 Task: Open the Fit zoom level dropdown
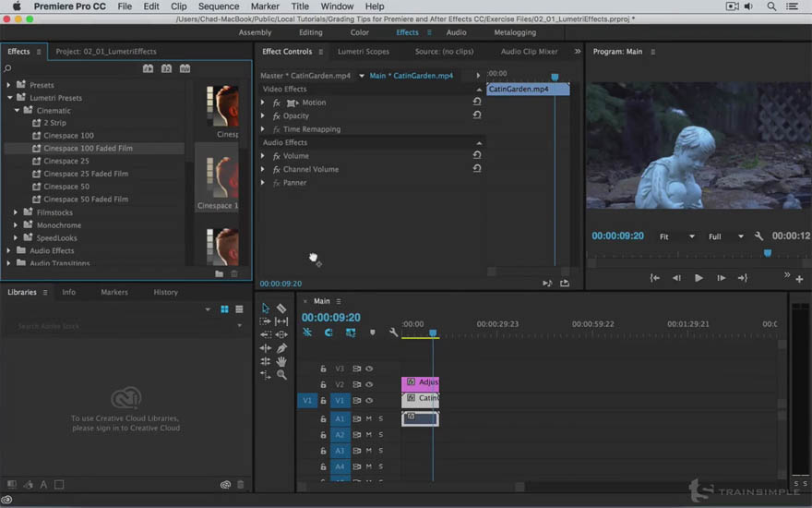point(677,236)
